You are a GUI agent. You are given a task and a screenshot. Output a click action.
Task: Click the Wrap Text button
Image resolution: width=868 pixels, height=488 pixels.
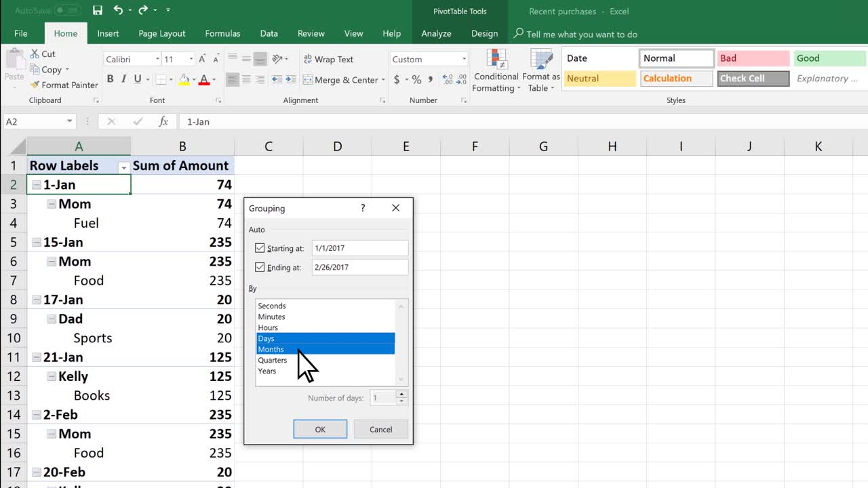(328, 59)
